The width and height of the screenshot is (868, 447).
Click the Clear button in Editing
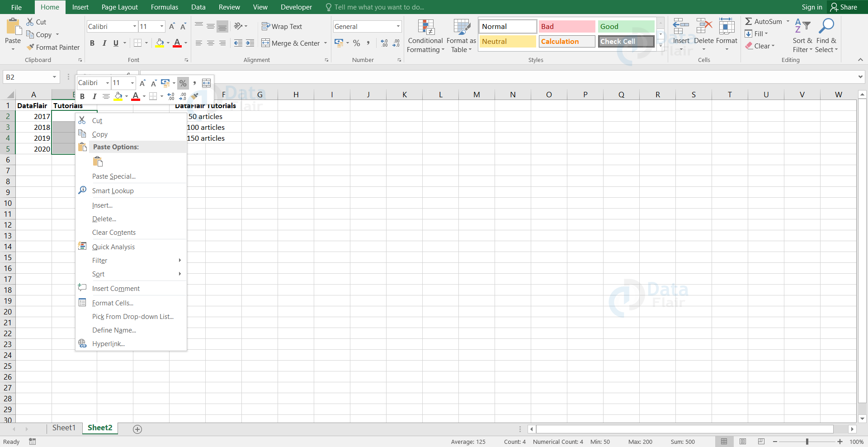pos(759,46)
